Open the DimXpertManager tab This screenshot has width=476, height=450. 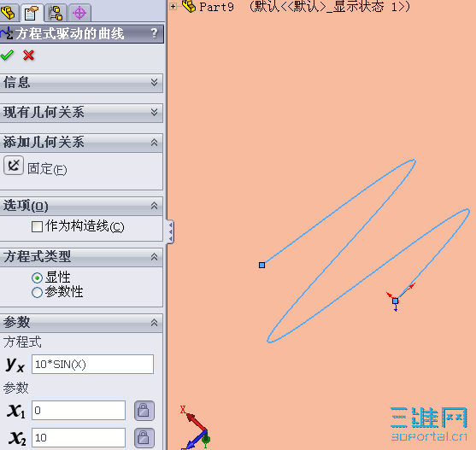pyautogui.click(x=79, y=13)
